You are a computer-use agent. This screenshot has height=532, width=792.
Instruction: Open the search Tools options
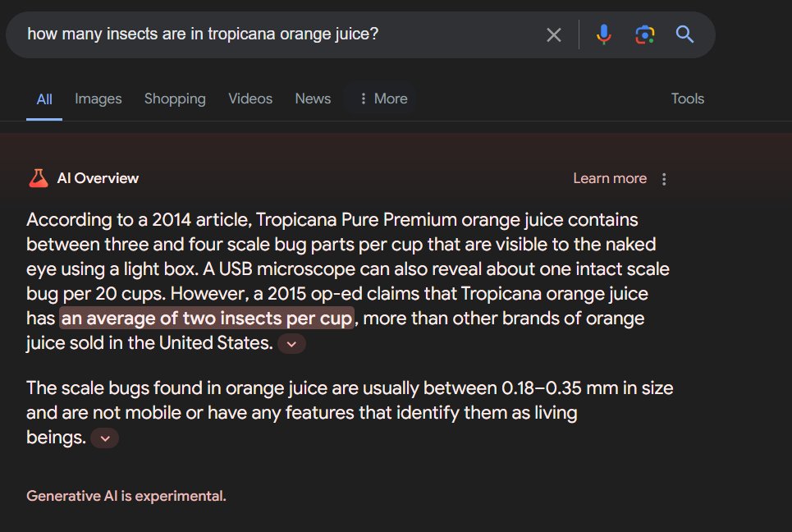(x=688, y=99)
